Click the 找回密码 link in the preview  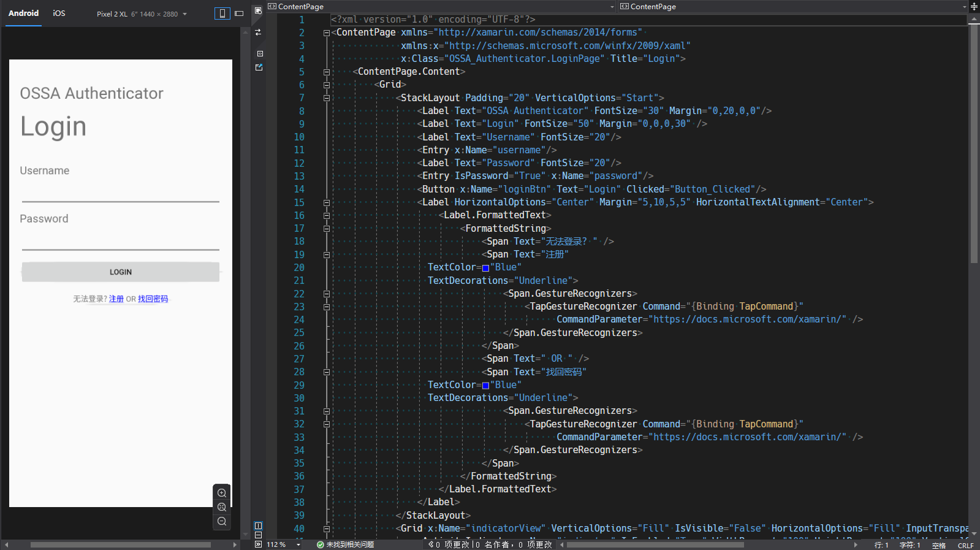(x=153, y=299)
